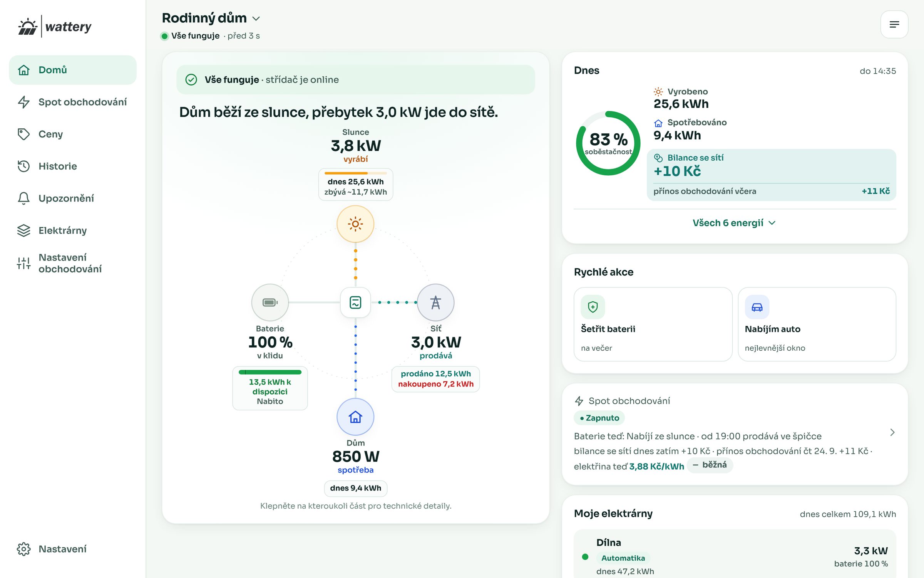Screen dimensions: 924x578
Task: Expand Všech 6 energií section
Action: point(734,223)
